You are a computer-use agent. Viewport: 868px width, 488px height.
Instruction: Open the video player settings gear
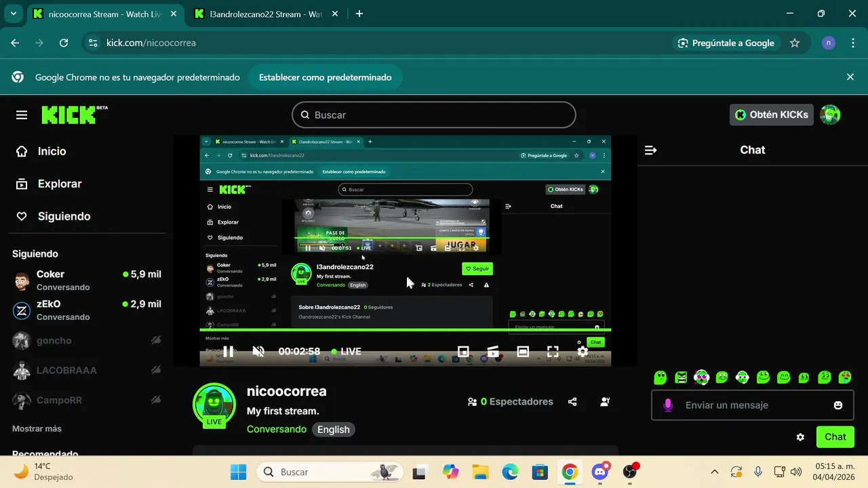coord(582,351)
